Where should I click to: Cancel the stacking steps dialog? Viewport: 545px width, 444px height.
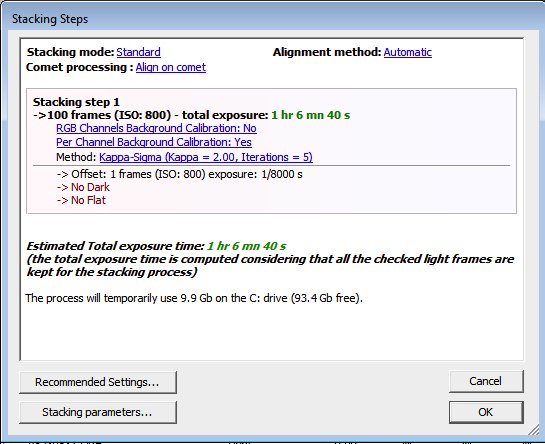(486, 381)
